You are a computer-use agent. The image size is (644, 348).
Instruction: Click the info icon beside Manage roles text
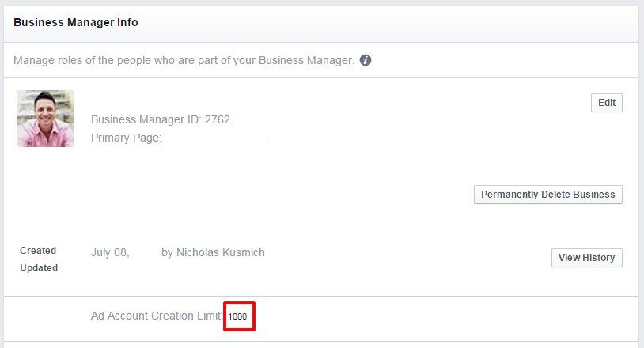coord(366,60)
